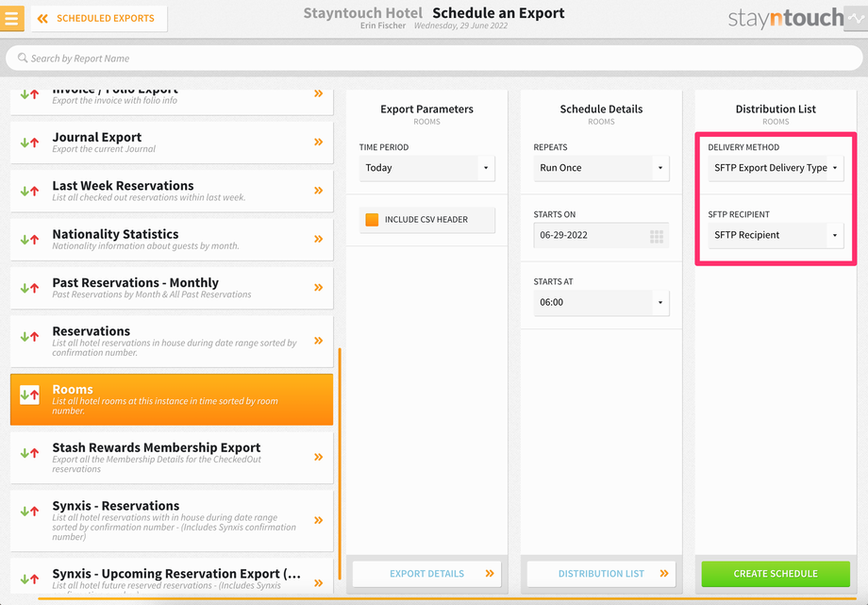
Task: Select Stash Rewards Membership Export report
Action: 172,458
